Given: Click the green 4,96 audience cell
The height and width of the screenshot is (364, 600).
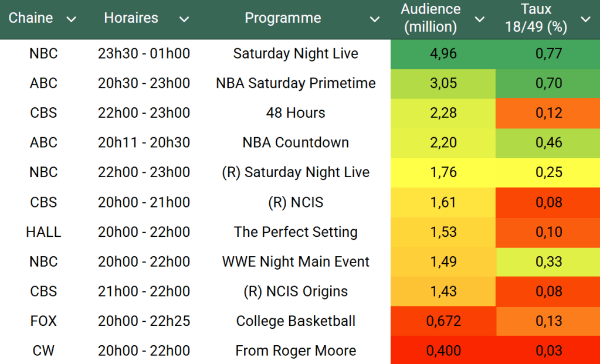Looking at the screenshot, I should click(443, 54).
